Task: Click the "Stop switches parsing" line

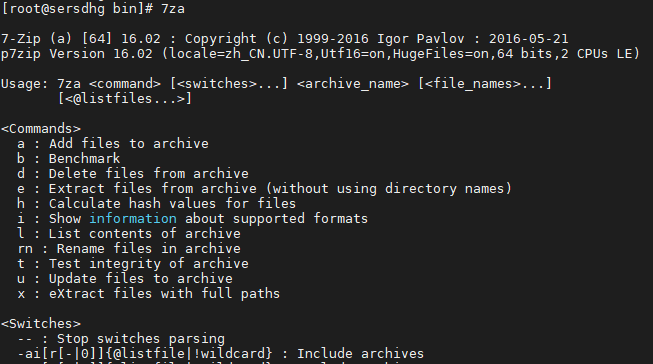Action: point(121,339)
